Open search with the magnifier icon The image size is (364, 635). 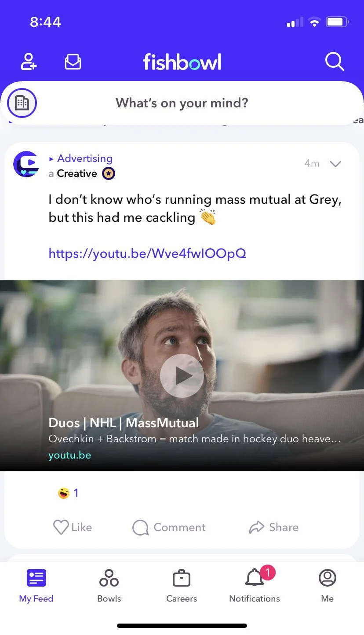(x=335, y=62)
